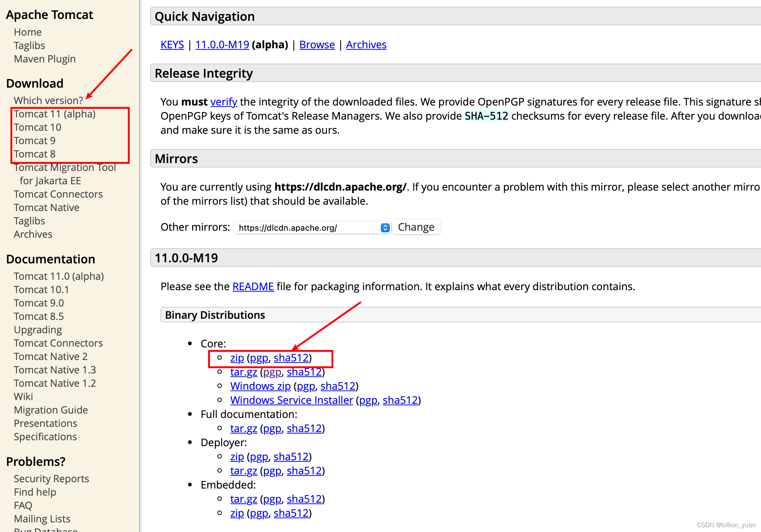761x532 pixels.
Task: Click the 11.0.0-M19 quick navigation link
Action: 222,45
